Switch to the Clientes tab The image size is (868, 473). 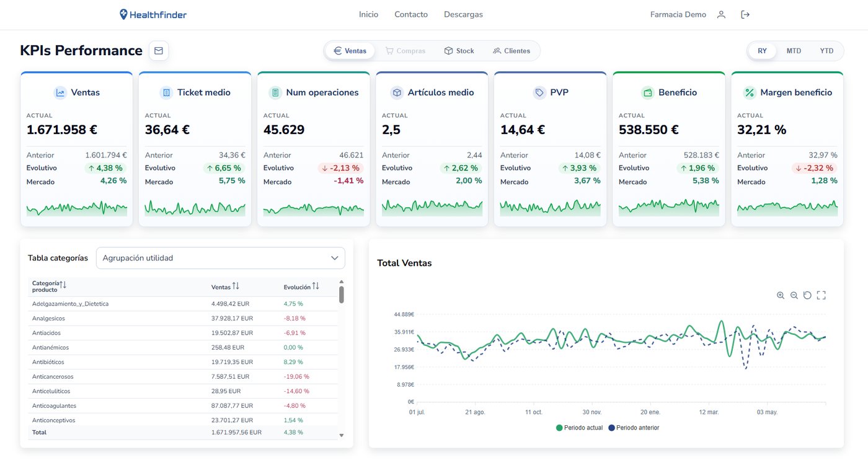click(511, 51)
